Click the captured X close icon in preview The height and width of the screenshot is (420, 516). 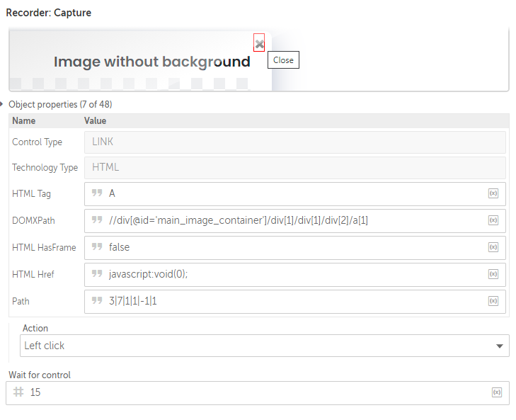259,42
